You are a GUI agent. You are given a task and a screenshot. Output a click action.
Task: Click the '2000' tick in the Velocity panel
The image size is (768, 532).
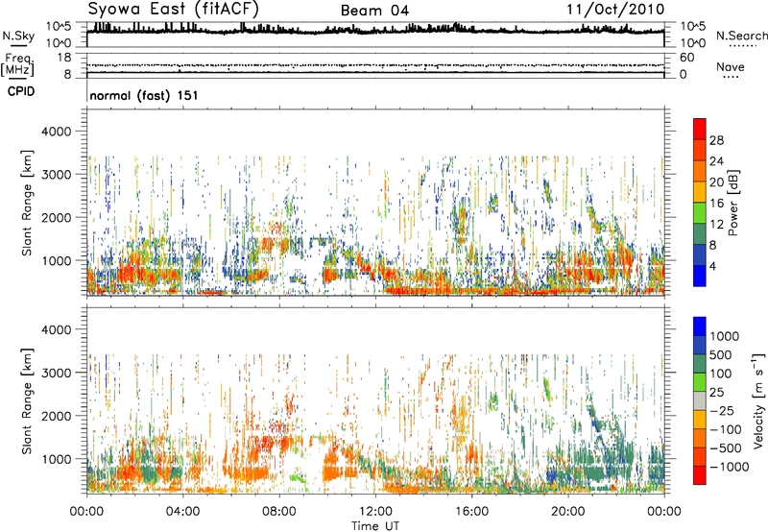click(x=57, y=416)
